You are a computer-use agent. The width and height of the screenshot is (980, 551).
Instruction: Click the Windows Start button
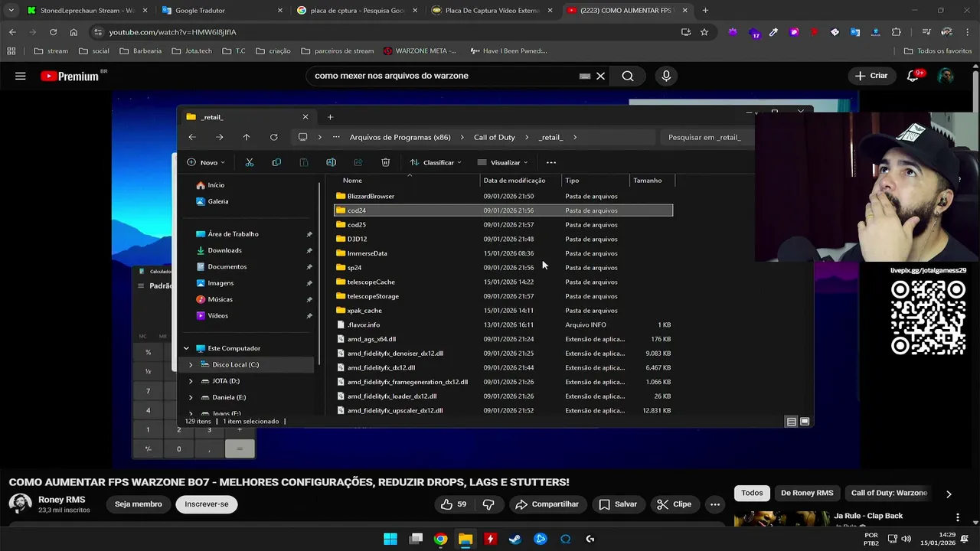click(390, 539)
